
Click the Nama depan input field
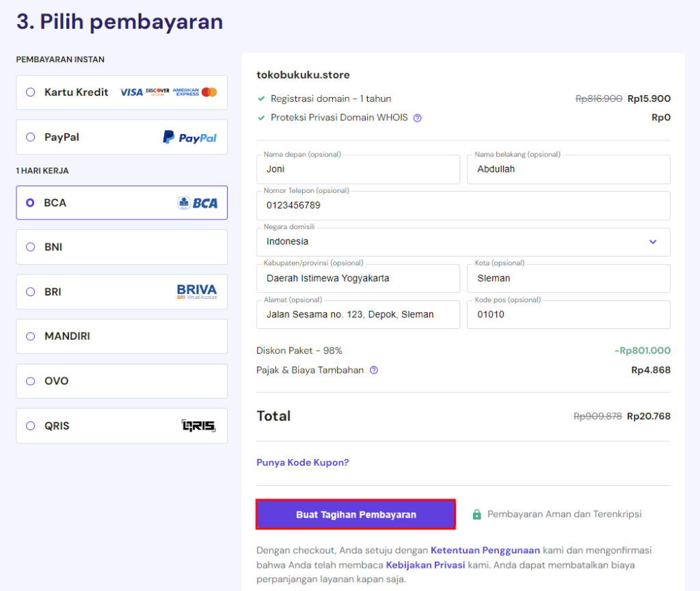click(x=358, y=170)
